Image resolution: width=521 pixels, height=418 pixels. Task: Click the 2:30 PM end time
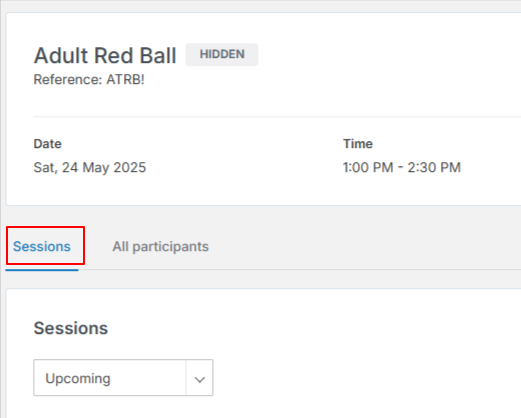point(434,167)
